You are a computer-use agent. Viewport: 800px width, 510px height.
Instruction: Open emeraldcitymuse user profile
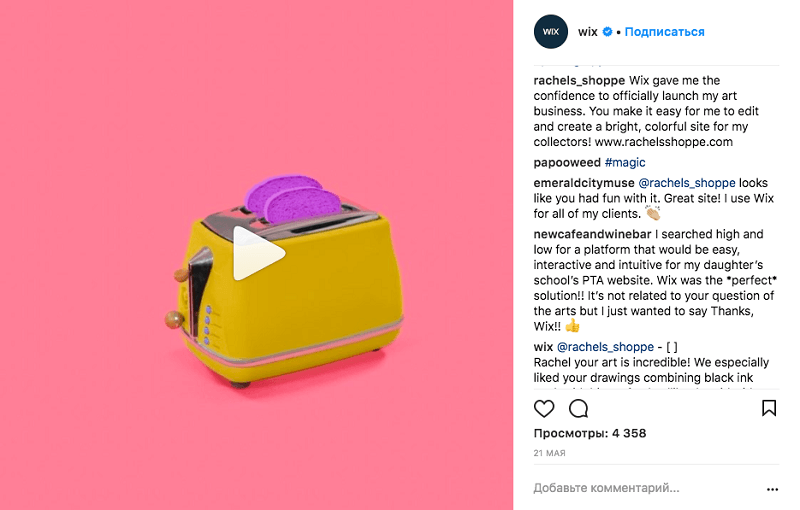point(584,183)
